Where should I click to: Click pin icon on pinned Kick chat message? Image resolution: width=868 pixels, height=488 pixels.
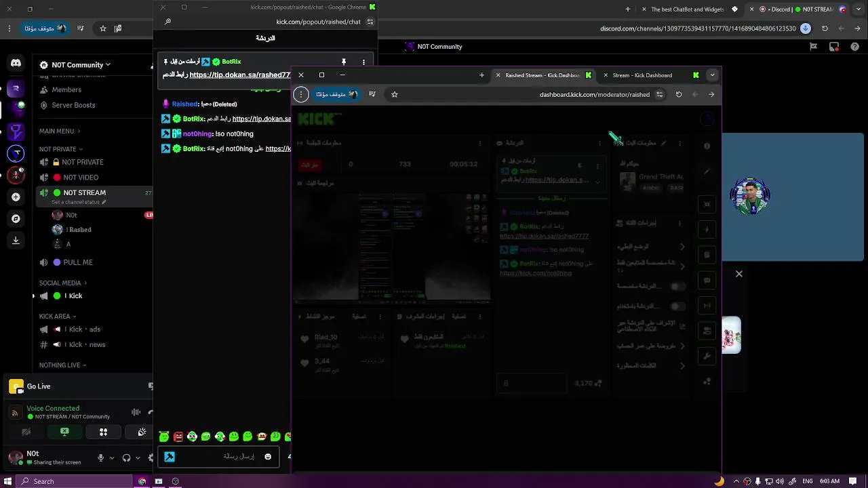tap(344, 62)
